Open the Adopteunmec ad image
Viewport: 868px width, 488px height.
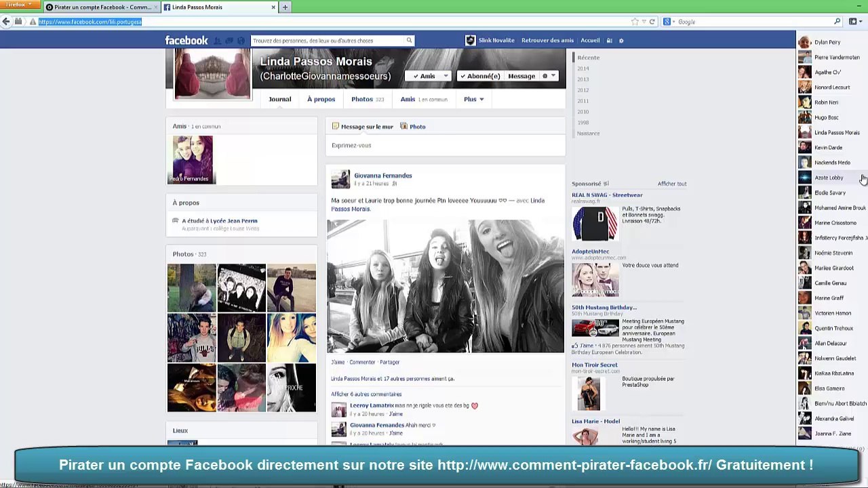[x=595, y=280]
